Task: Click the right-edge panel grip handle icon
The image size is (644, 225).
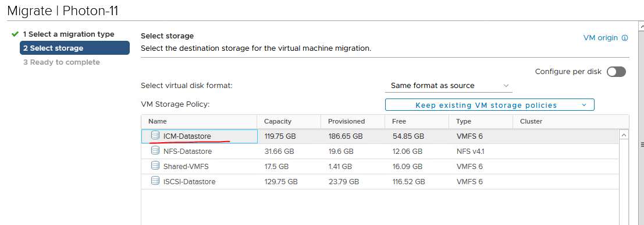Action: tap(642, 145)
